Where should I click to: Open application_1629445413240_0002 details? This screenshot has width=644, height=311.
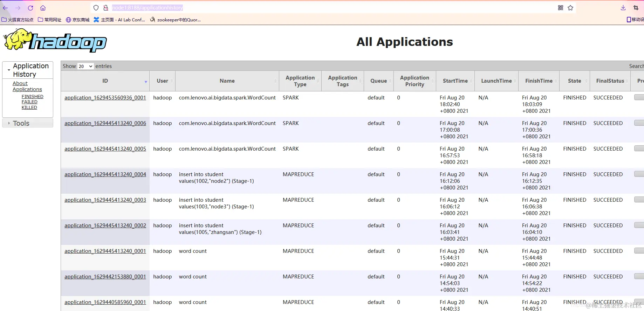(105, 226)
